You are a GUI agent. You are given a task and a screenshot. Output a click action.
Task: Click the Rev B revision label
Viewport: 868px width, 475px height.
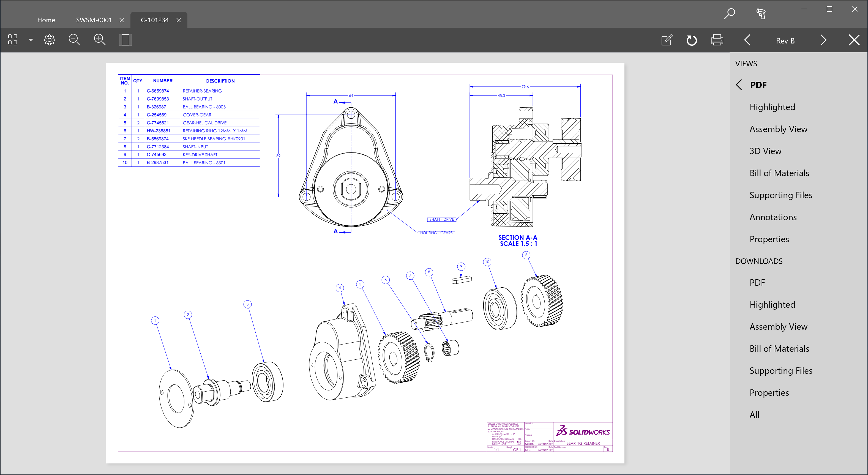click(785, 41)
